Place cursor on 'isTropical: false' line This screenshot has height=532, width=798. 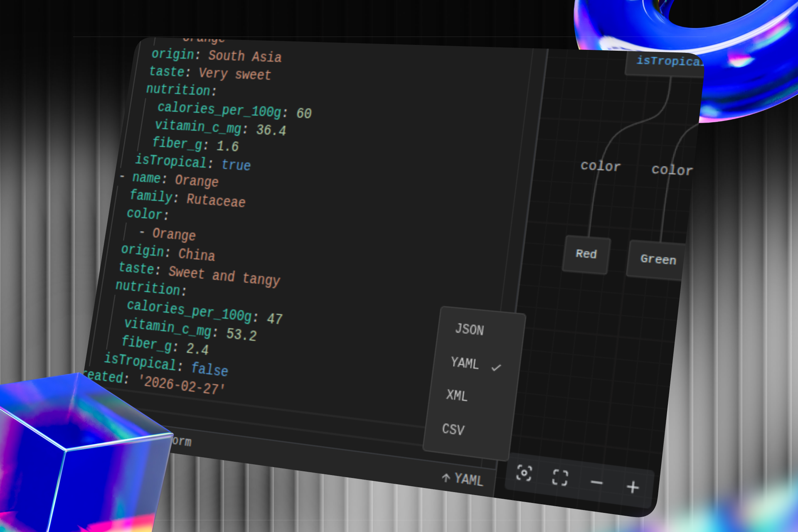click(x=166, y=364)
